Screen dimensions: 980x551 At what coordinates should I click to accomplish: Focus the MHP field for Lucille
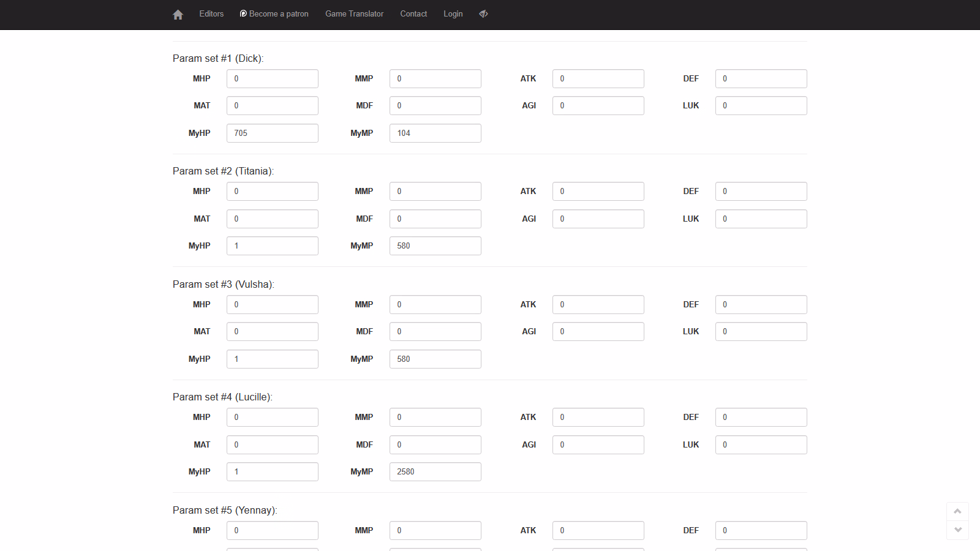click(273, 417)
